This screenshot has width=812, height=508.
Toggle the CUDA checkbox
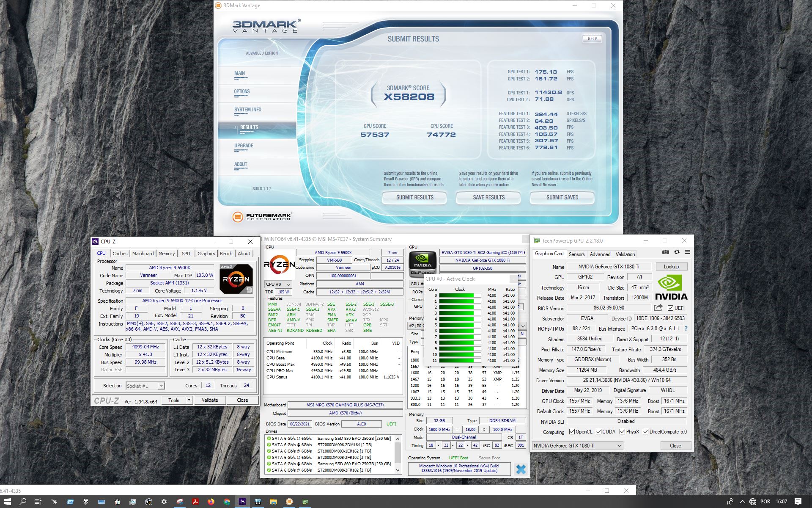point(598,432)
